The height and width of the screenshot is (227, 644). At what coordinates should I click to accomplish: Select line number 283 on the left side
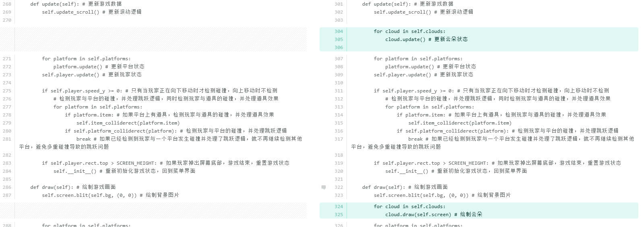[7, 163]
